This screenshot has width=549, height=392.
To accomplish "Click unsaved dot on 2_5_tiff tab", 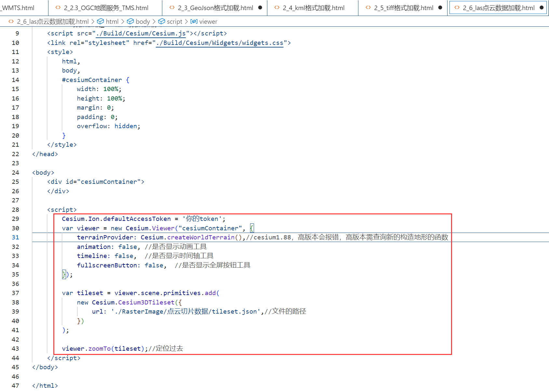I will (440, 7).
